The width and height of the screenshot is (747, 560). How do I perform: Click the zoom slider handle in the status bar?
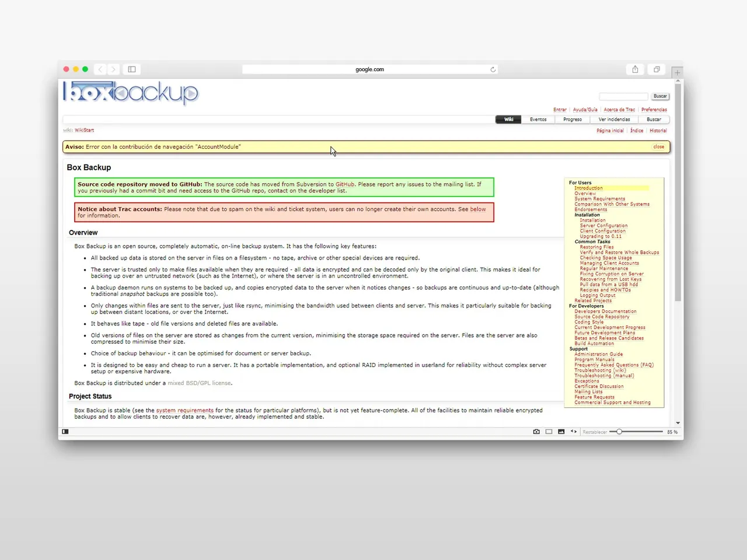(x=619, y=432)
